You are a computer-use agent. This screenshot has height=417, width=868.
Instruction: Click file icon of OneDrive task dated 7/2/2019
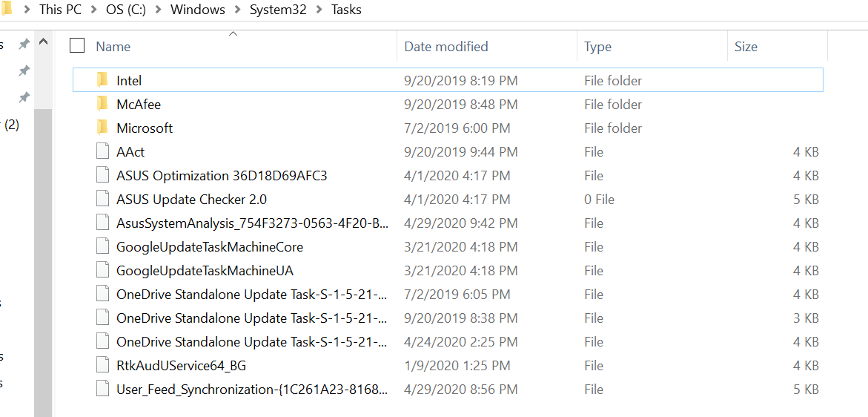coord(102,295)
